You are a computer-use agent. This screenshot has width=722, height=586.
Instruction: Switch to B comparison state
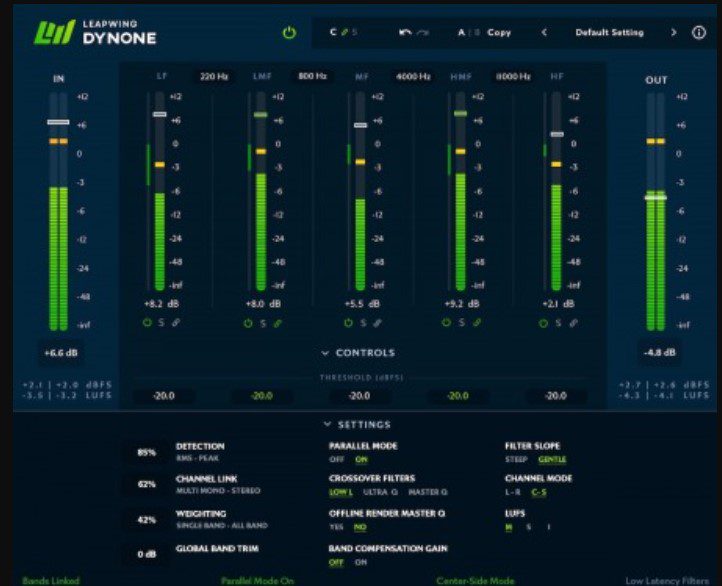(477, 32)
